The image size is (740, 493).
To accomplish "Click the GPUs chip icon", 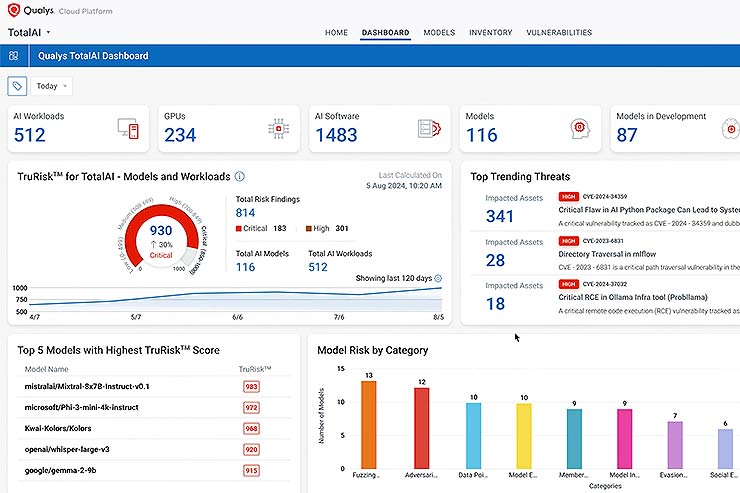I will (277, 129).
